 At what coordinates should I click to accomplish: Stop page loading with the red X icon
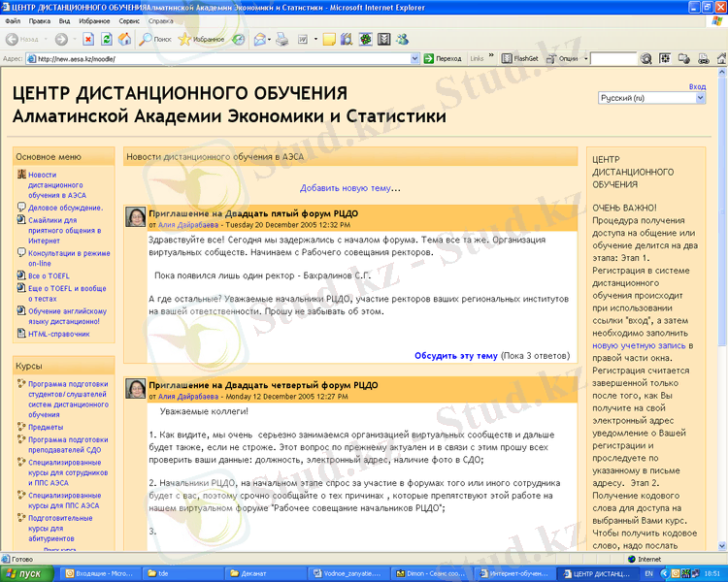pos(88,40)
